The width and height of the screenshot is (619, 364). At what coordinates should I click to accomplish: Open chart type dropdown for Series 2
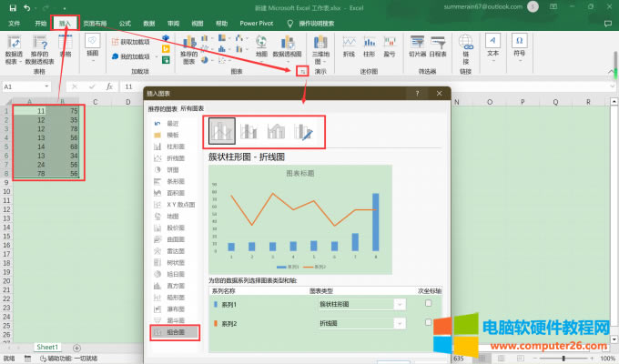click(x=399, y=324)
